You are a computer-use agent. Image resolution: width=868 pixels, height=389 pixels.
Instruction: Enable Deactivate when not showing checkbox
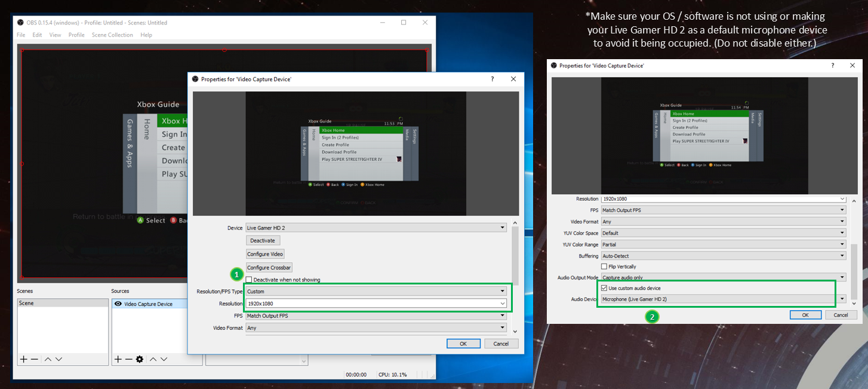[249, 280]
